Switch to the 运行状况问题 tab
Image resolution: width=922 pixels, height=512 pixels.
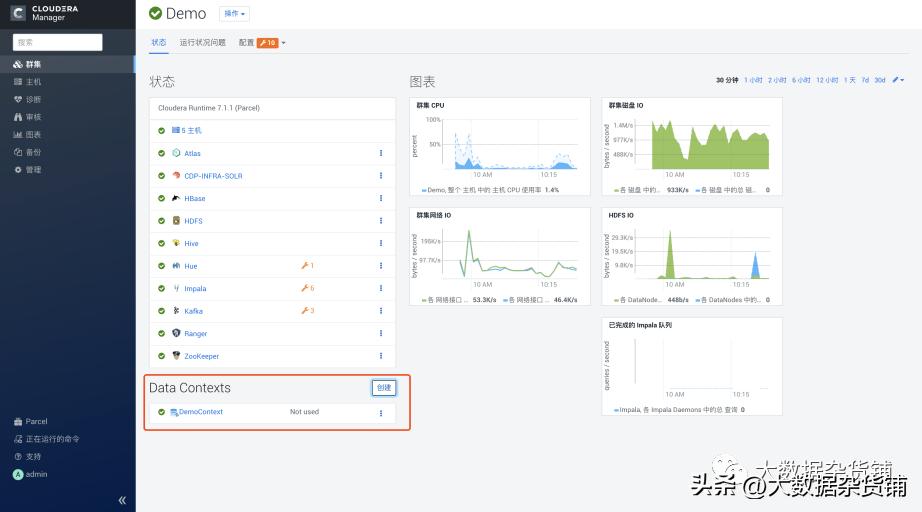point(203,42)
